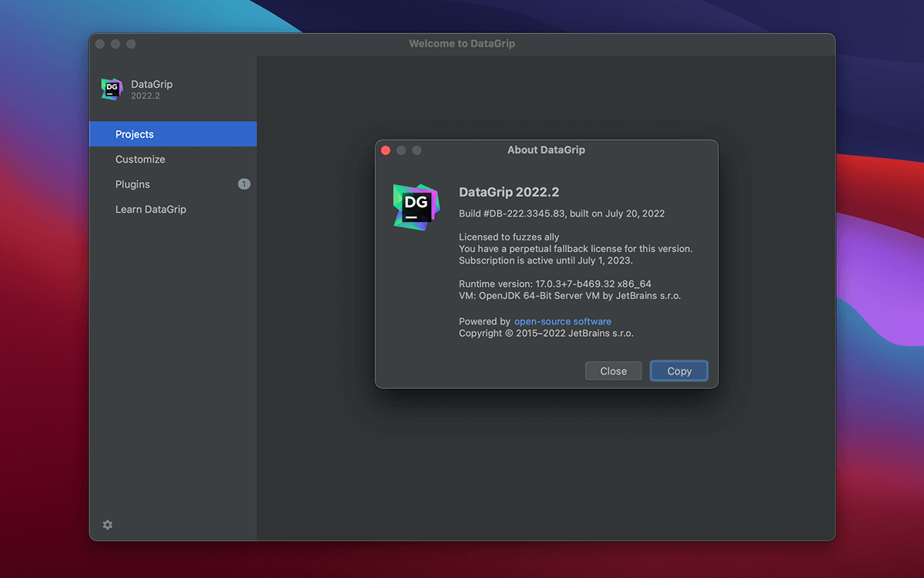This screenshot has height=578, width=924.
Task: Click the 'Licensed to fuzzes ally' text
Action: click(x=509, y=237)
